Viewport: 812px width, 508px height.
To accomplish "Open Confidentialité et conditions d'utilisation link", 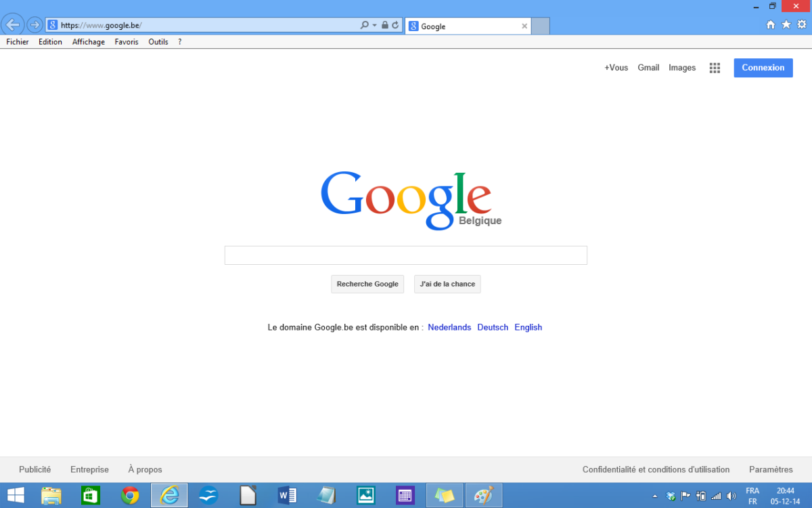I will [x=656, y=469].
